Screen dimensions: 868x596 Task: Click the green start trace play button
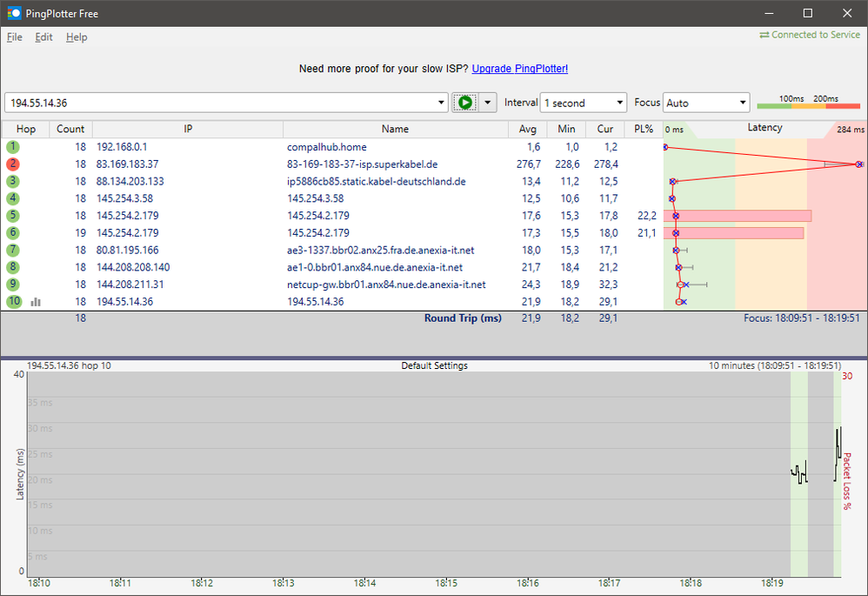coord(465,103)
